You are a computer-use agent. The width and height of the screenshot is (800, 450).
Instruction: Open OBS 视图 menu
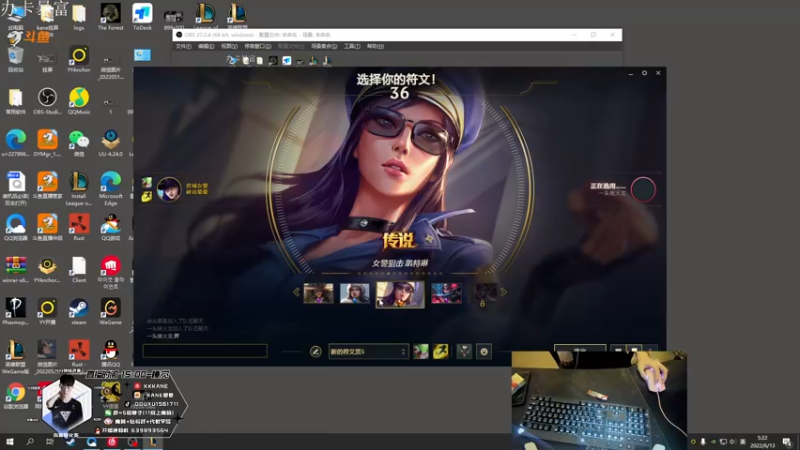click(229, 46)
